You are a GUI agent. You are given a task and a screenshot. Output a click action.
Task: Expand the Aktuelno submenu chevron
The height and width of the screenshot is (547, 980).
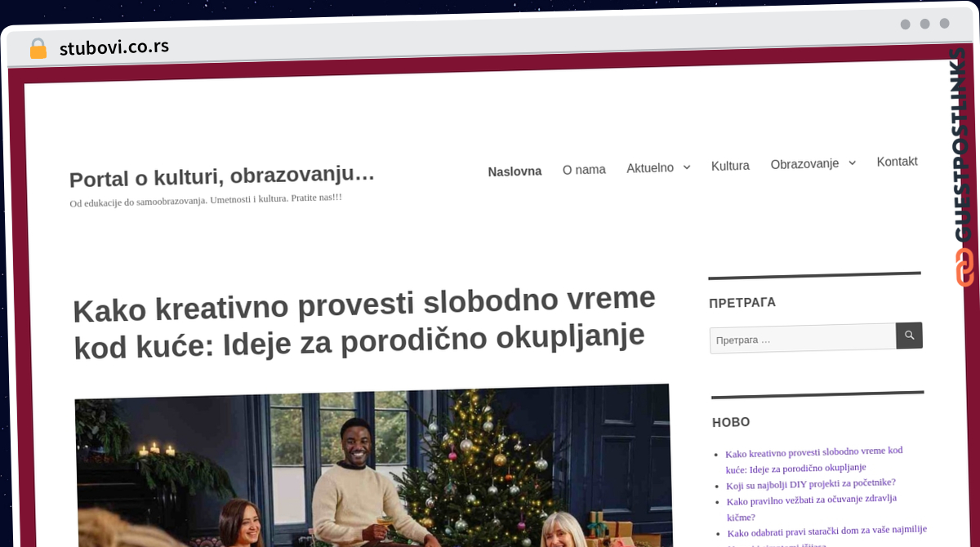(x=686, y=167)
